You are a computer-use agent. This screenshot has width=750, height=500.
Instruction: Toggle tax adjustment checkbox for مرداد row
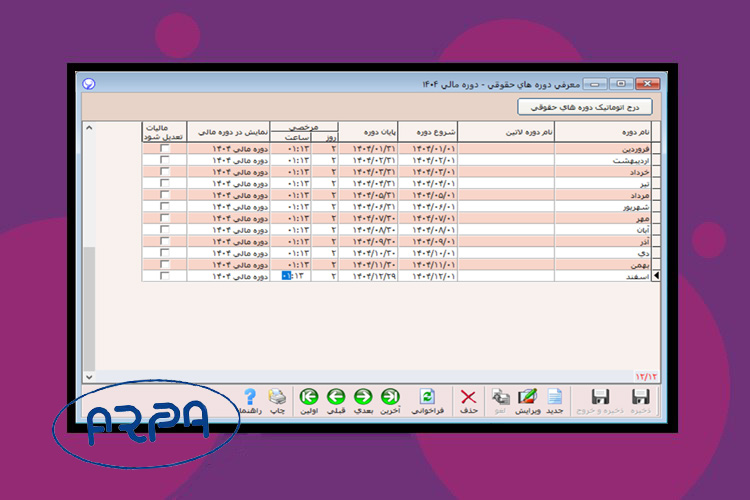point(164,195)
